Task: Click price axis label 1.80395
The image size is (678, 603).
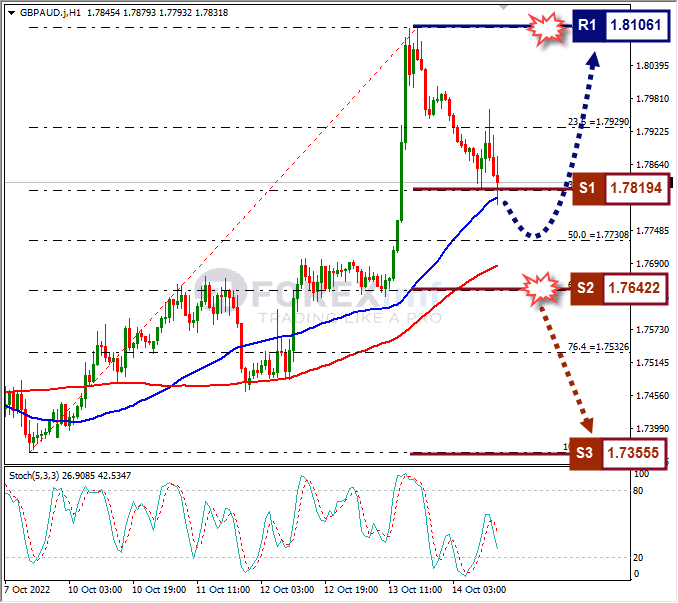Action: [x=652, y=66]
